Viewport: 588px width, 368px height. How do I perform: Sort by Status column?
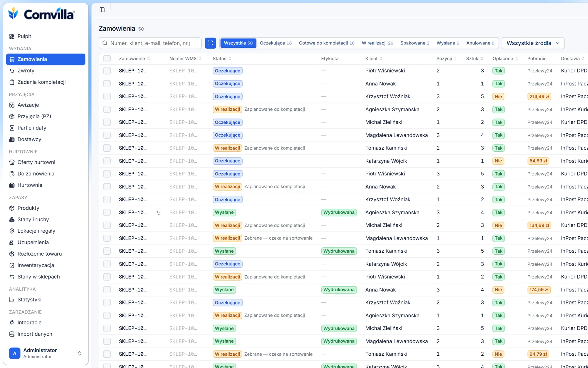[222, 59]
